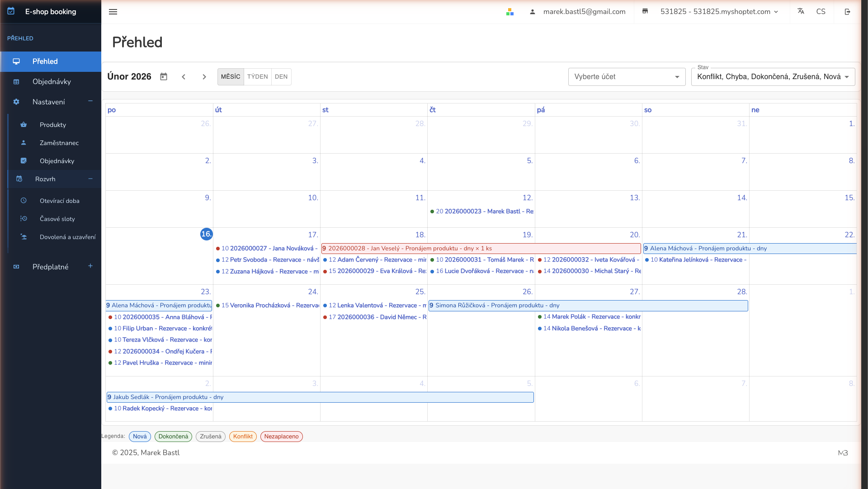
Task: Open Dovolená a uzavření settings icon
Action: pyautogui.click(x=24, y=237)
